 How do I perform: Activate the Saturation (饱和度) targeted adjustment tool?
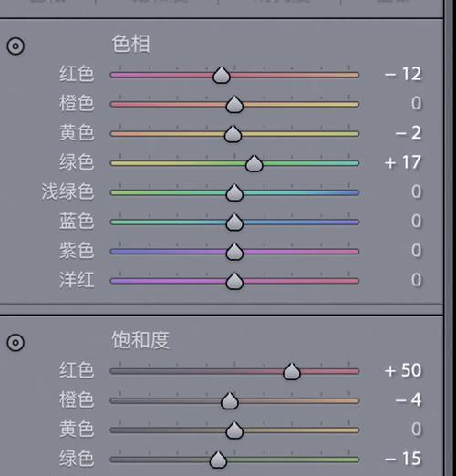click(x=16, y=343)
